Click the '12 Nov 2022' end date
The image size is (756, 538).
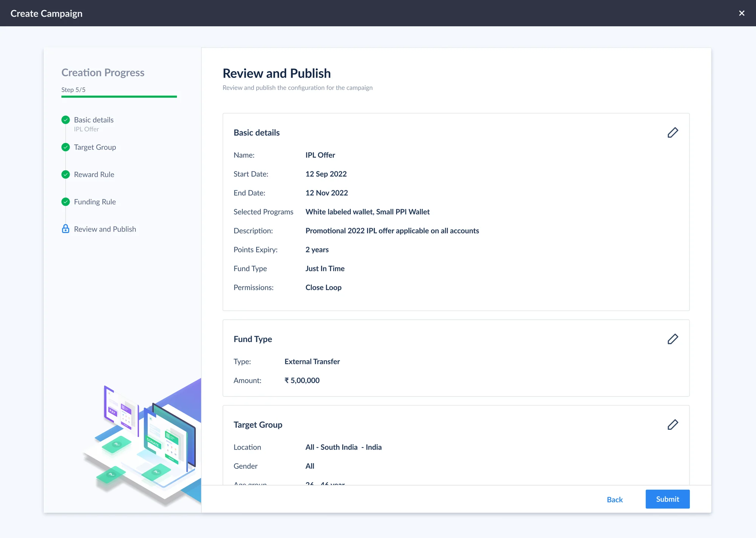(327, 193)
